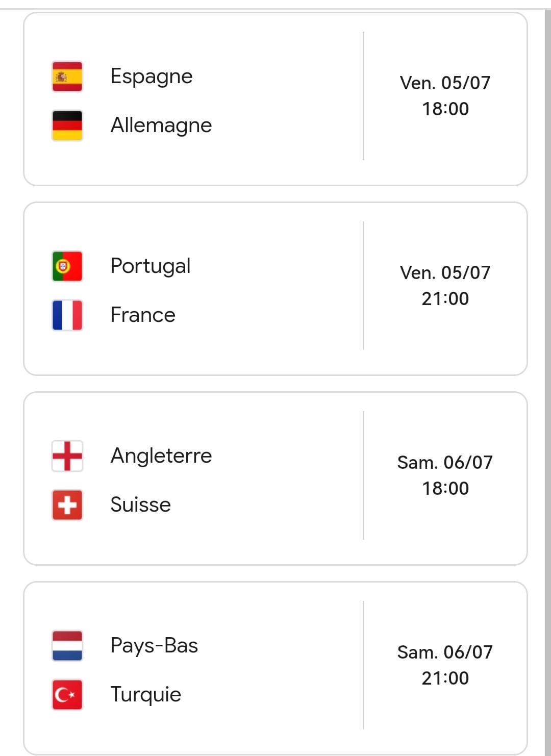The width and height of the screenshot is (551, 756).
Task: Click the France flag icon
Action: coord(67,315)
